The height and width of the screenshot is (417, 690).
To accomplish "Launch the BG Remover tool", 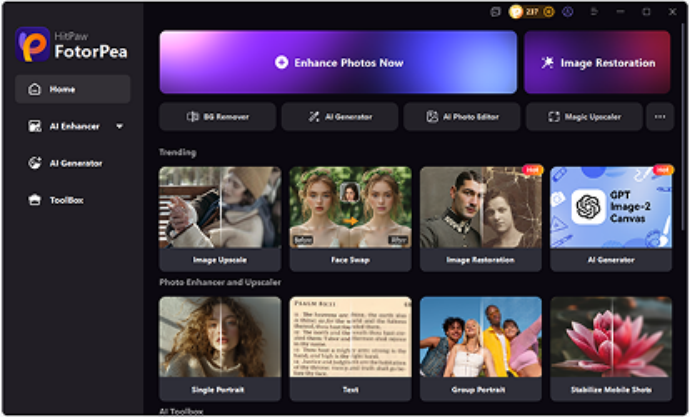I will coord(217,117).
